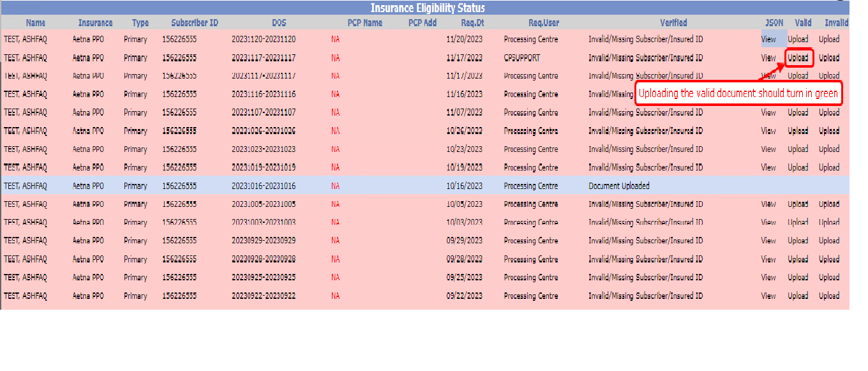Image resolution: width=868 pixels, height=371 pixels.
Task: View JSON for the 10/26/2023 request row
Action: (x=768, y=131)
